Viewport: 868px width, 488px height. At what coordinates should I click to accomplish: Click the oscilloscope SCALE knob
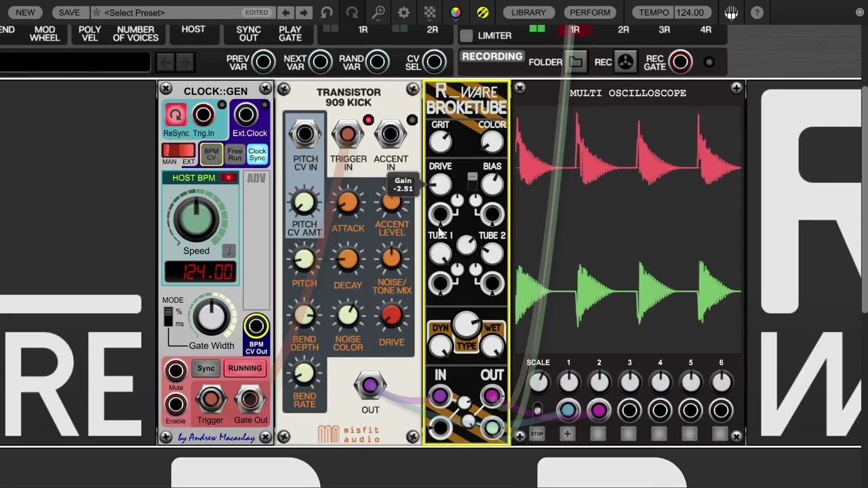click(538, 383)
